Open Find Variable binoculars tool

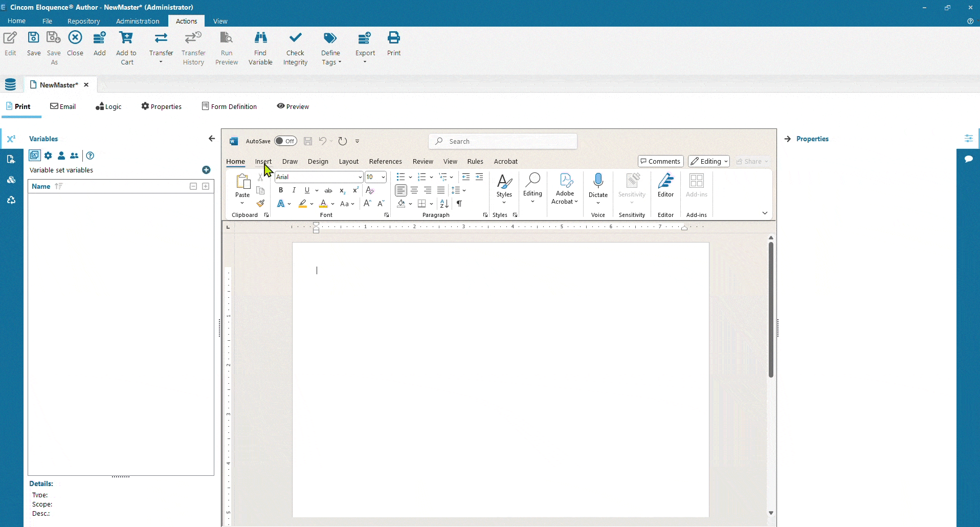click(x=260, y=38)
